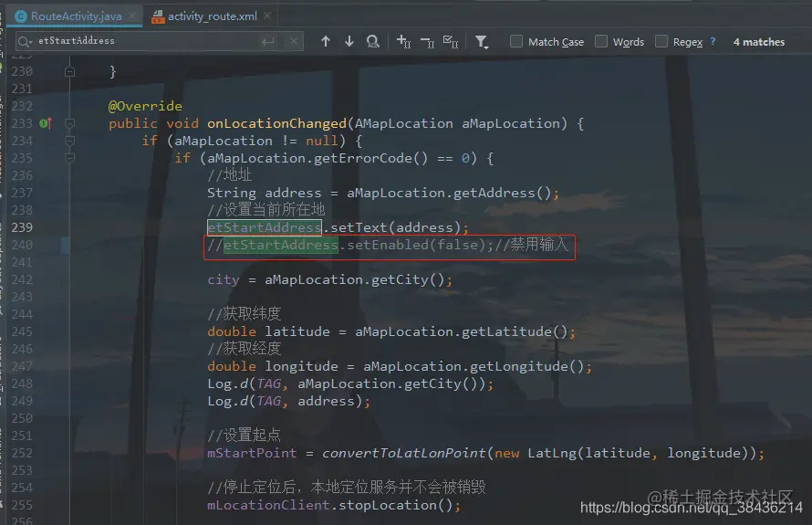Enable the Regex checkbox

(661, 41)
